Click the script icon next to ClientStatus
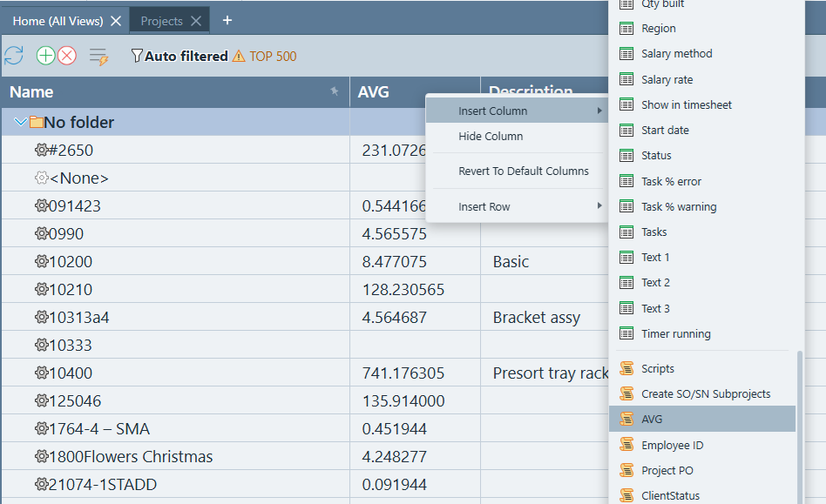The image size is (826, 504). (x=626, y=495)
